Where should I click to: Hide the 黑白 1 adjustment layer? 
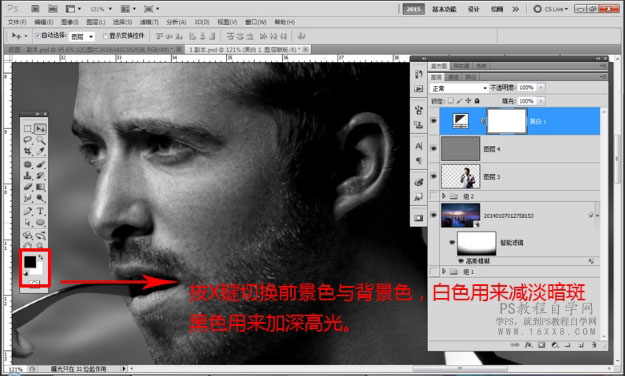point(434,121)
